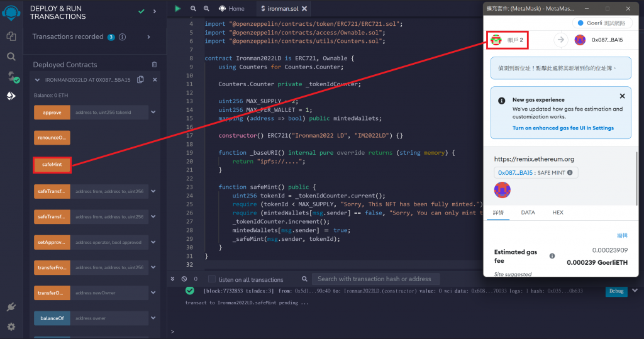
Task: Click the recipient 0x087...BA15 avatar icon
Action: coord(580,40)
